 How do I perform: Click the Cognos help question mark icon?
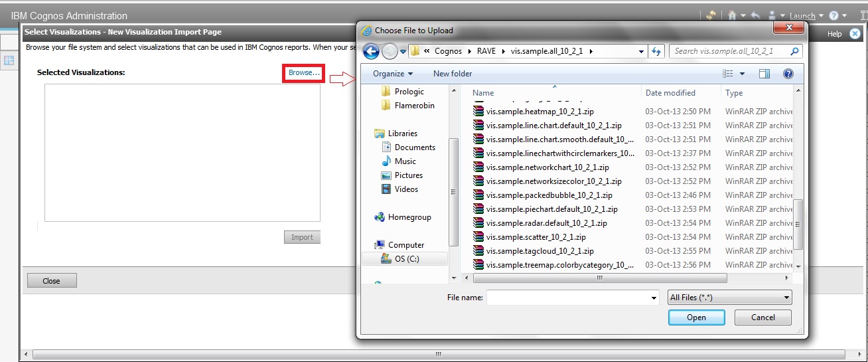(833, 15)
